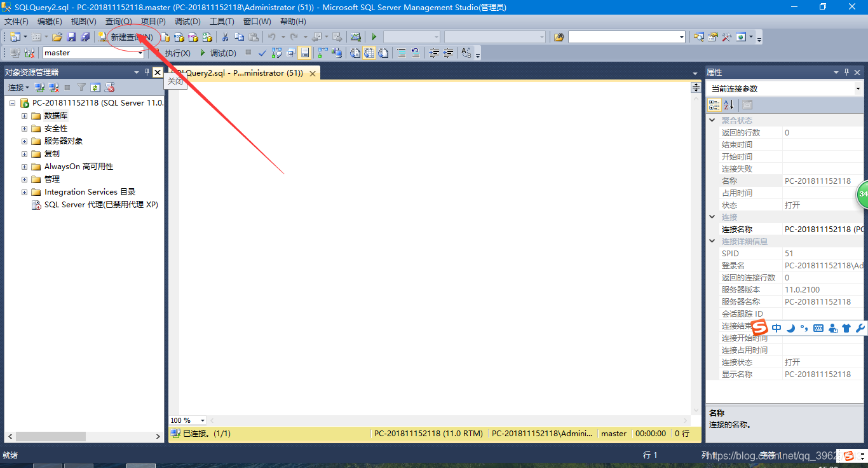Expand the 管理 Management node
Image resolution: width=868 pixels, height=468 pixels.
click(x=24, y=179)
